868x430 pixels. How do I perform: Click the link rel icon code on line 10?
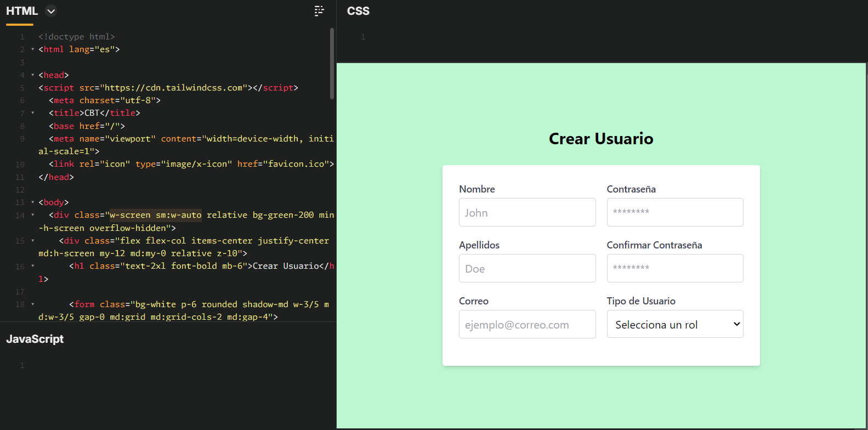(191, 164)
